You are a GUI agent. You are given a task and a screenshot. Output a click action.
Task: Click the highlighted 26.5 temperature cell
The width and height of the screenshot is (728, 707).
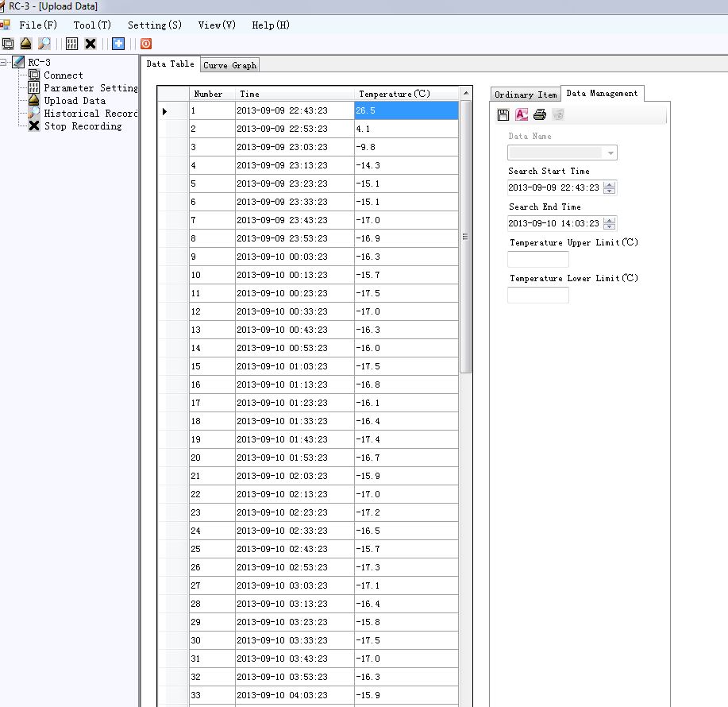[406, 110]
